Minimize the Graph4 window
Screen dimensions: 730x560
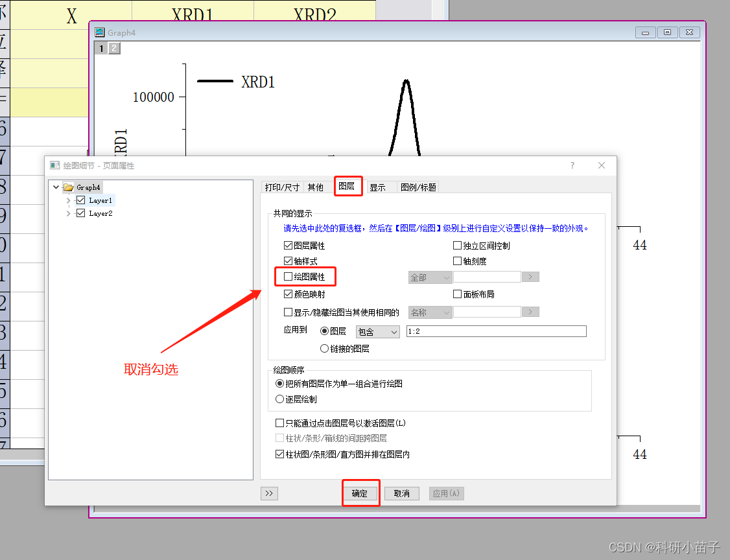(x=645, y=32)
